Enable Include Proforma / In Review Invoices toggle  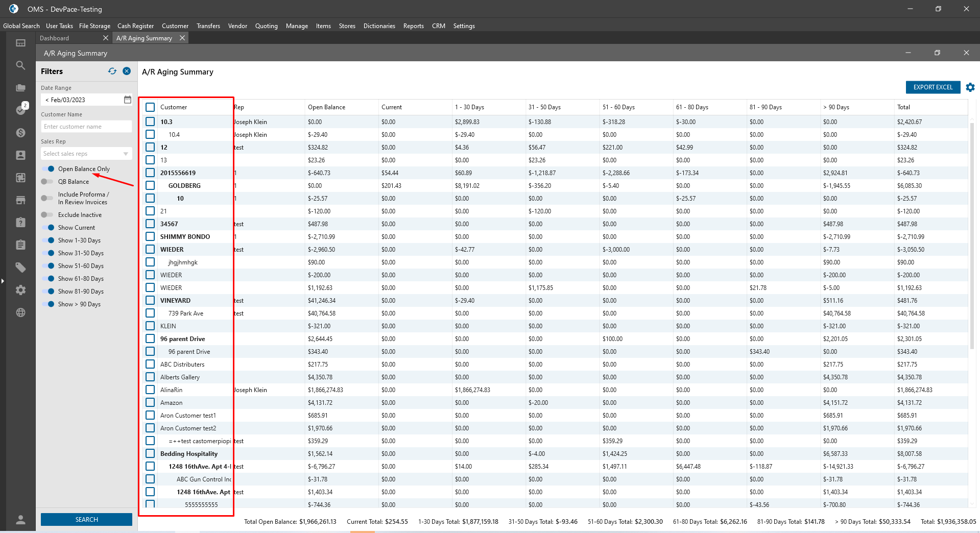click(48, 198)
